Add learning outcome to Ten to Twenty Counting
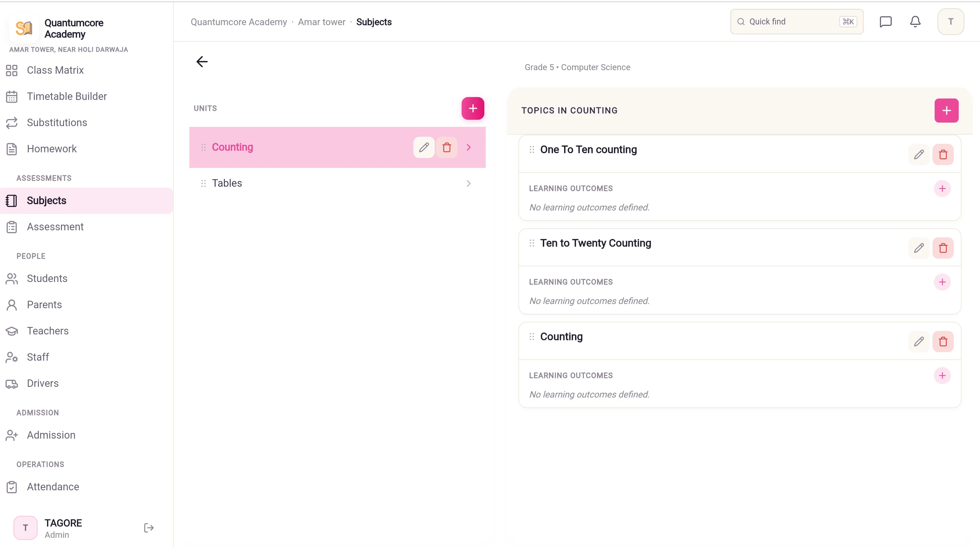This screenshot has width=980, height=547. [942, 282]
